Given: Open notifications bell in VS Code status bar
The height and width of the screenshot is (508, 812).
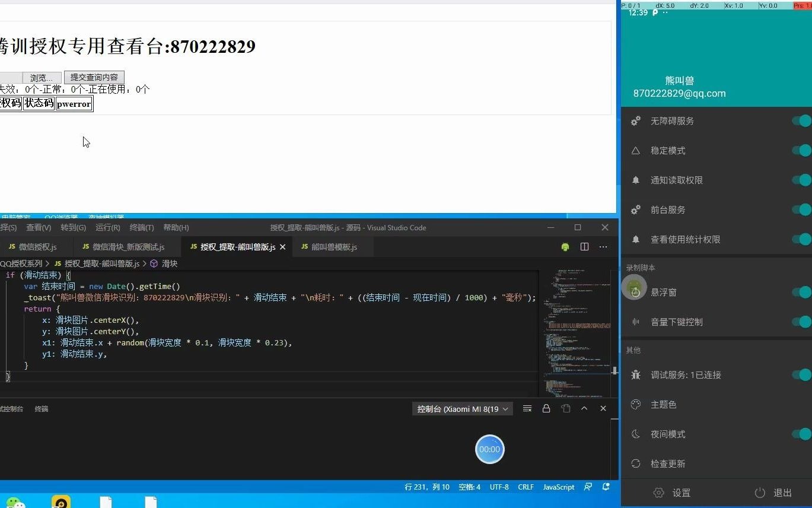Looking at the screenshot, I should click(606, 487).
